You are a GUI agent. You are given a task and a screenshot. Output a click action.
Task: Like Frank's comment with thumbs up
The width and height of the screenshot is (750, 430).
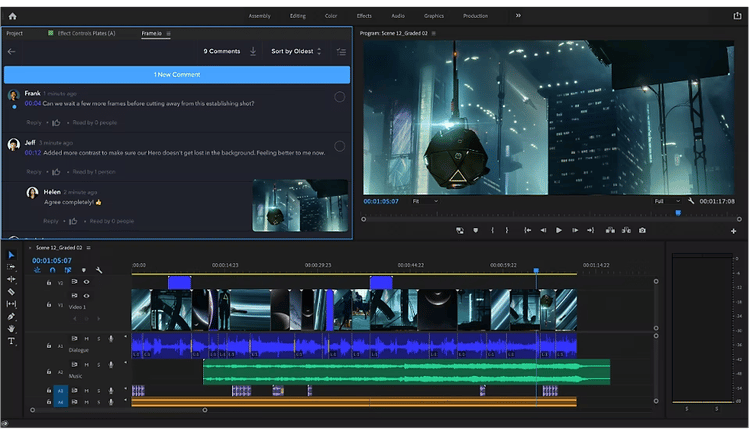pos(56,123)
